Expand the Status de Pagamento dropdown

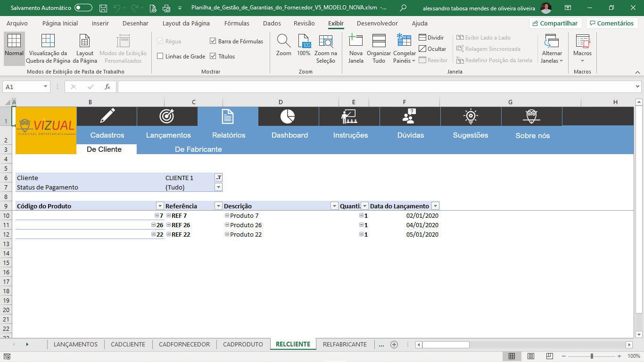(218, 187)
